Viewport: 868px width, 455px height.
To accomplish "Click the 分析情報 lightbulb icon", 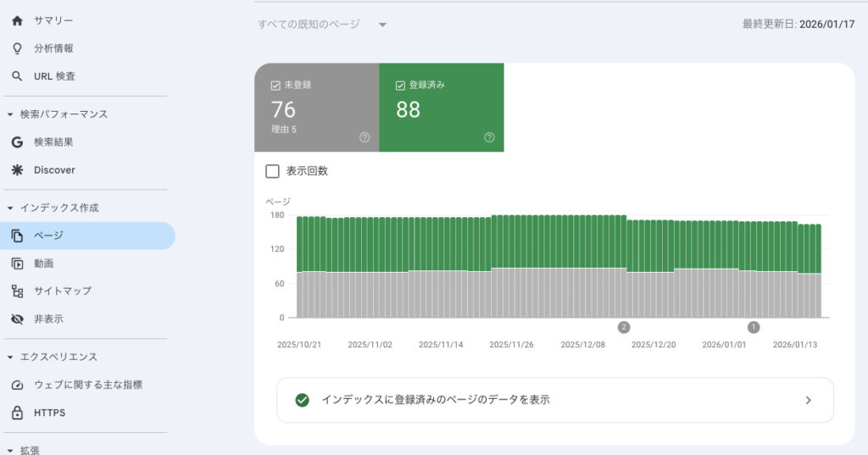I will [17, 48].
